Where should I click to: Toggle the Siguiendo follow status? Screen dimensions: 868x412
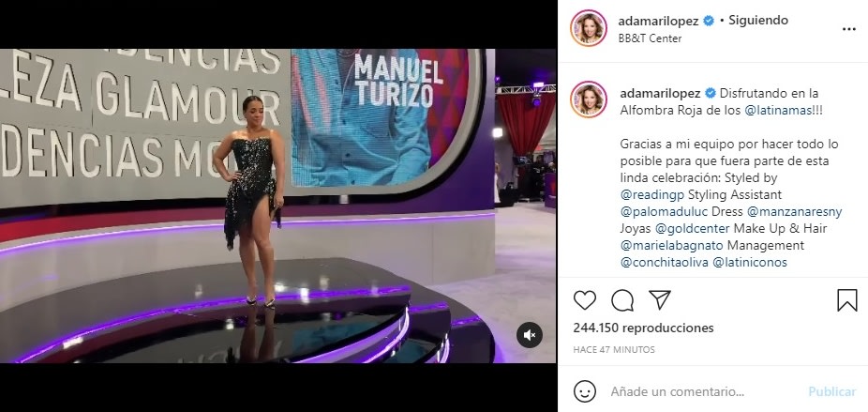click(757, 21)
